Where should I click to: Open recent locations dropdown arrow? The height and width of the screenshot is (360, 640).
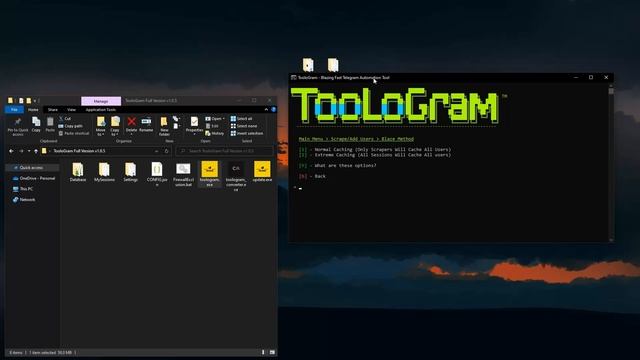coord(29,151)
